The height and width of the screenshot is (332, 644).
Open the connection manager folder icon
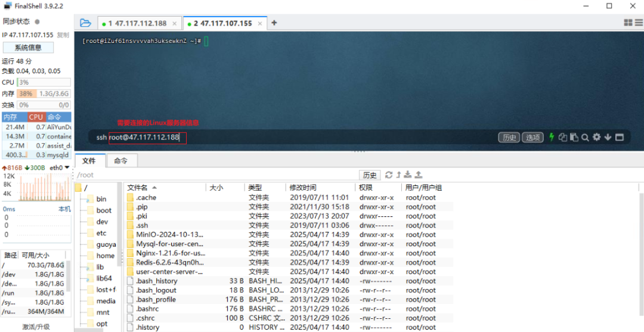coord(85,23)
